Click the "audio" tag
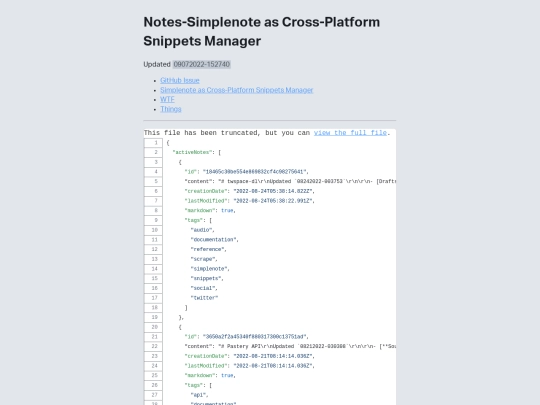Viewport: 540px width, 405px height. (201, 230)
